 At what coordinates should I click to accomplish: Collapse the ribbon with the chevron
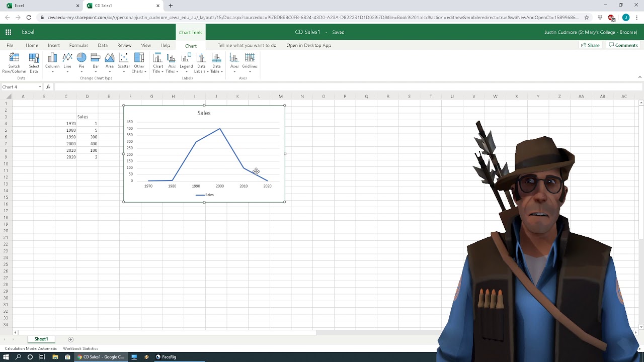click(639, 77)
